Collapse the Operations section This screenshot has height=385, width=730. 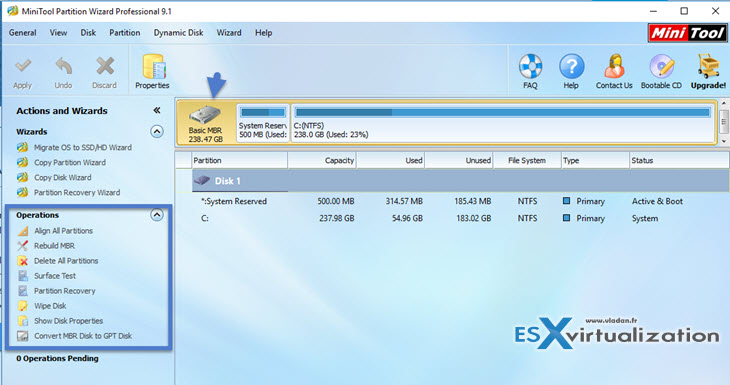click(157, 215)
